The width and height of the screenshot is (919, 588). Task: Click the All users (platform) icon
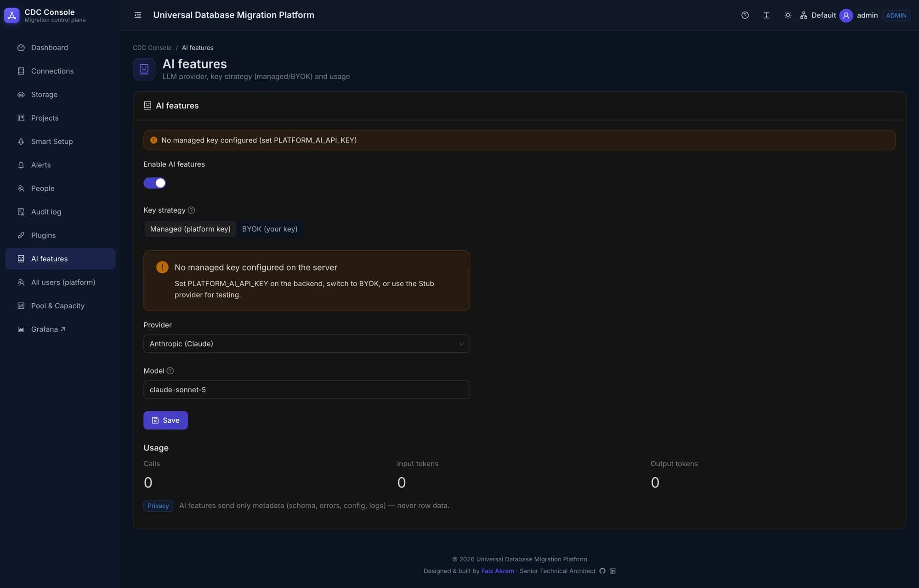[x=21, y=282]
